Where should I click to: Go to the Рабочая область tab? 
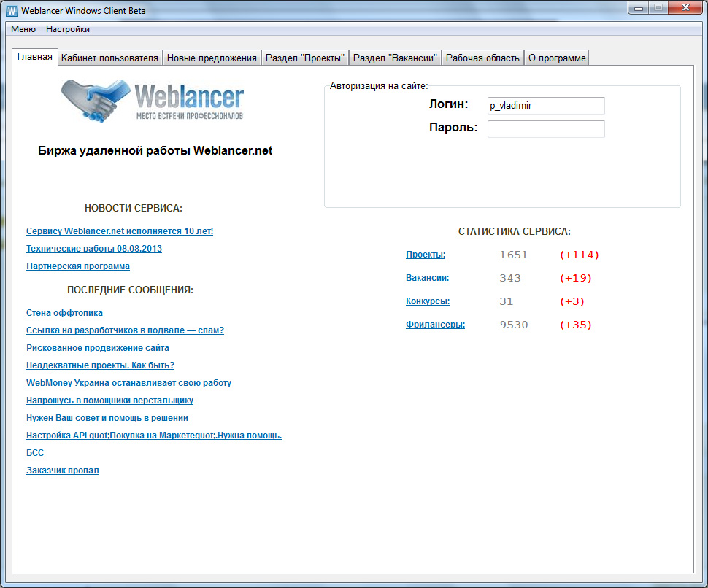482,58
